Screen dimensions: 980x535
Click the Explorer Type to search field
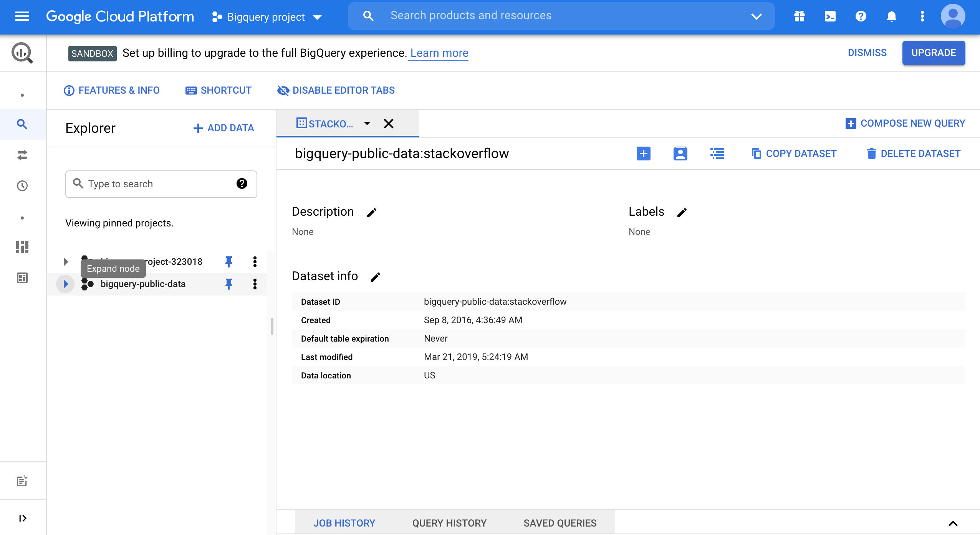161,184
